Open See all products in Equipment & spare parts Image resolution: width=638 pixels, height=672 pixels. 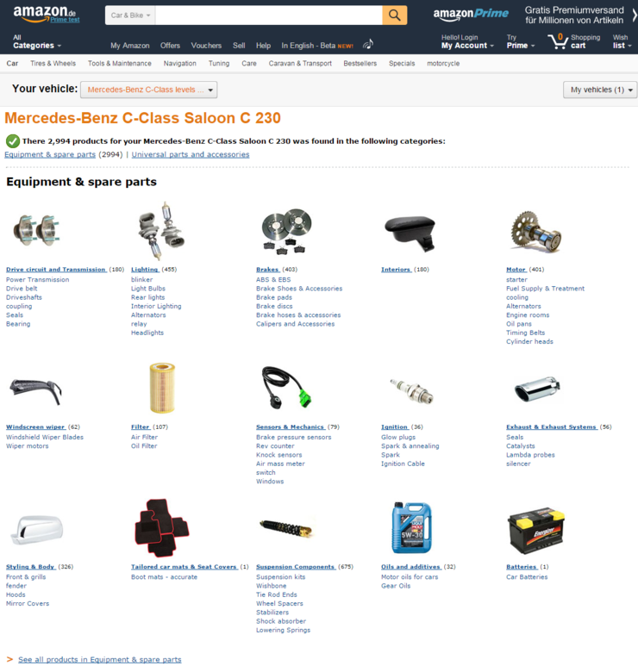pos(99,659)
